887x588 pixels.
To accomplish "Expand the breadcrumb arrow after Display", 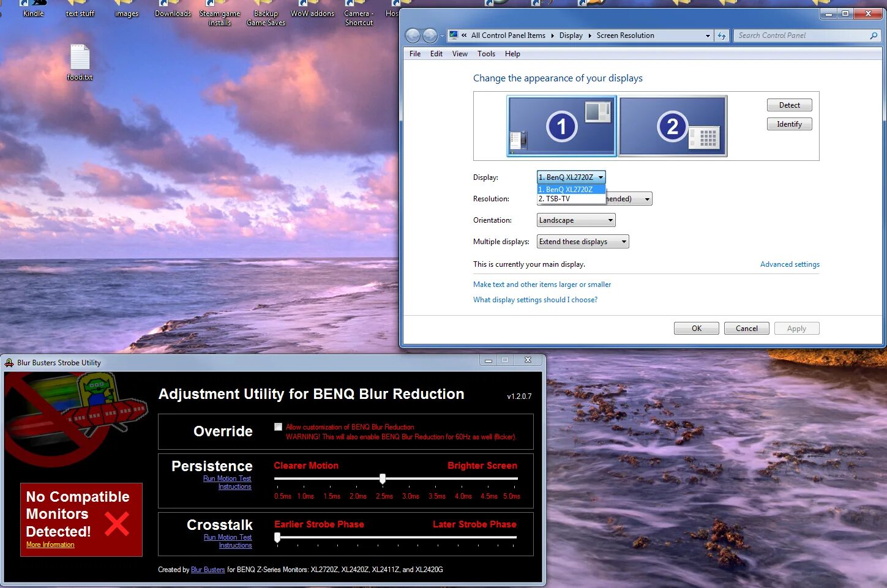I will (x=590, y=35).
